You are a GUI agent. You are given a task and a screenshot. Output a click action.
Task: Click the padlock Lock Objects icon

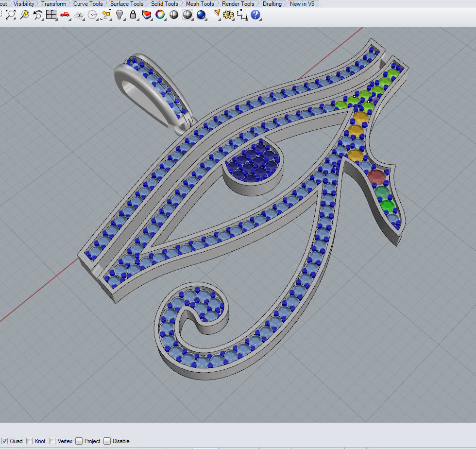[x=133, y=14]
